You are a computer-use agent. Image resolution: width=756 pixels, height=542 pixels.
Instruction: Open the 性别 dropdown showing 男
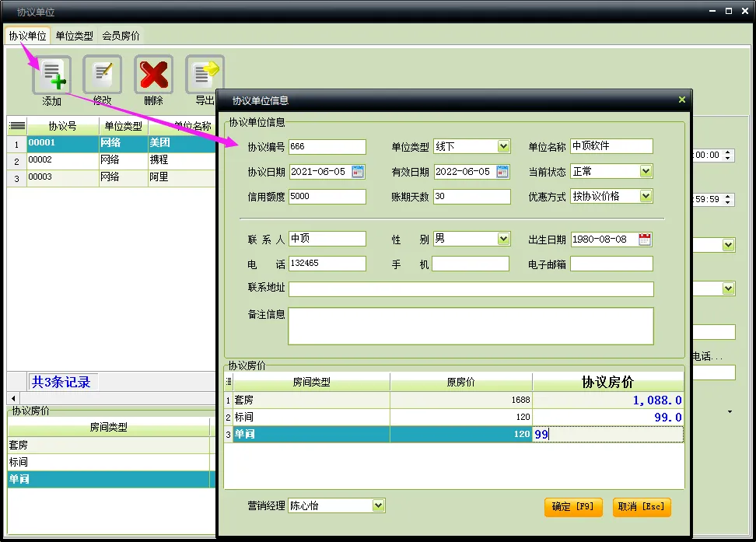(x=503, y=239)
